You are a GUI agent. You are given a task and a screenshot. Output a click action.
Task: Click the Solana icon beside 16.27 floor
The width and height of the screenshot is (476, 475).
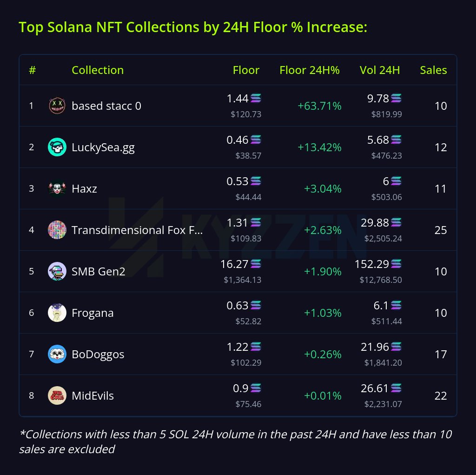pyautogui.click(x=256, y=264)
